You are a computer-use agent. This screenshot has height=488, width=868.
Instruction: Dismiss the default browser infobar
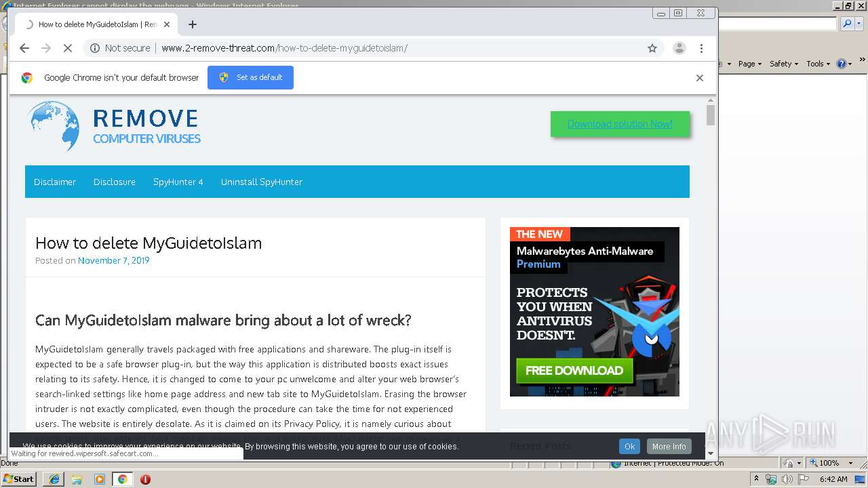click(x=700, y=78)
